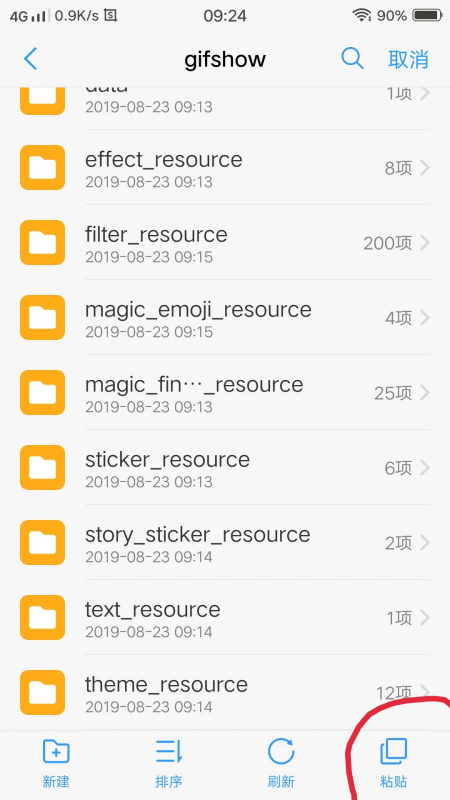Tap the gifshow title in header
The width and height of the screenshot is (450, 800).
224,60
